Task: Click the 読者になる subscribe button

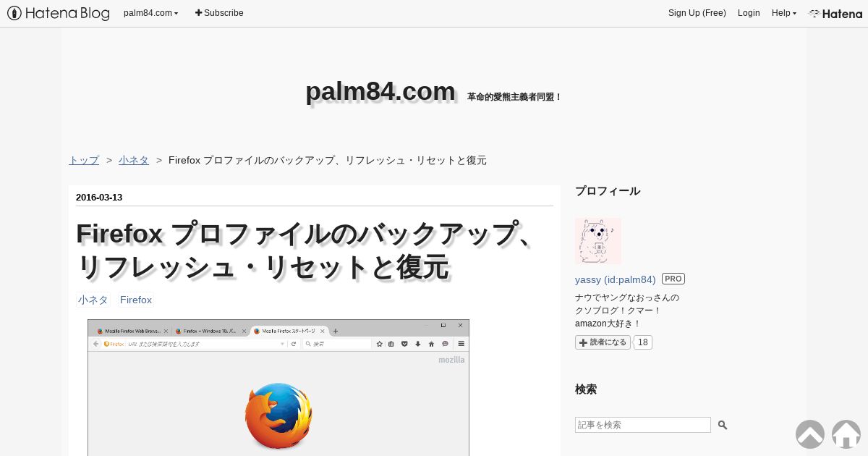Action: (603, 342)
